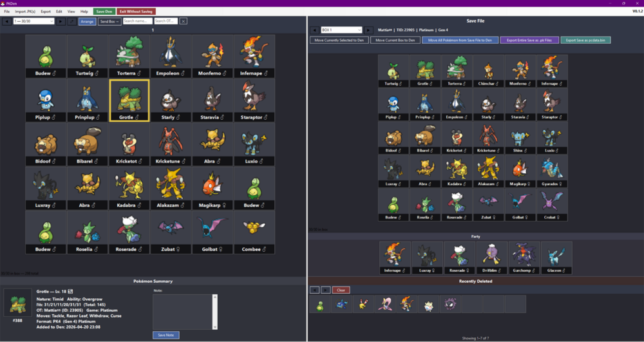Select highlighted Grotle in the Den box
644x342 pixels.
coord(129,100)
